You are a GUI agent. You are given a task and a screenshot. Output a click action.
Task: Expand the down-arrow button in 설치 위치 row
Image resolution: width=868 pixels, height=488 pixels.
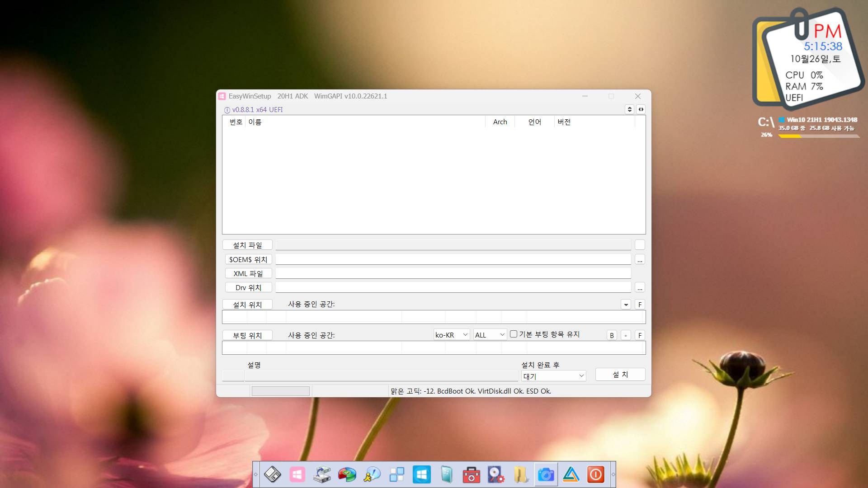(626, 305)
